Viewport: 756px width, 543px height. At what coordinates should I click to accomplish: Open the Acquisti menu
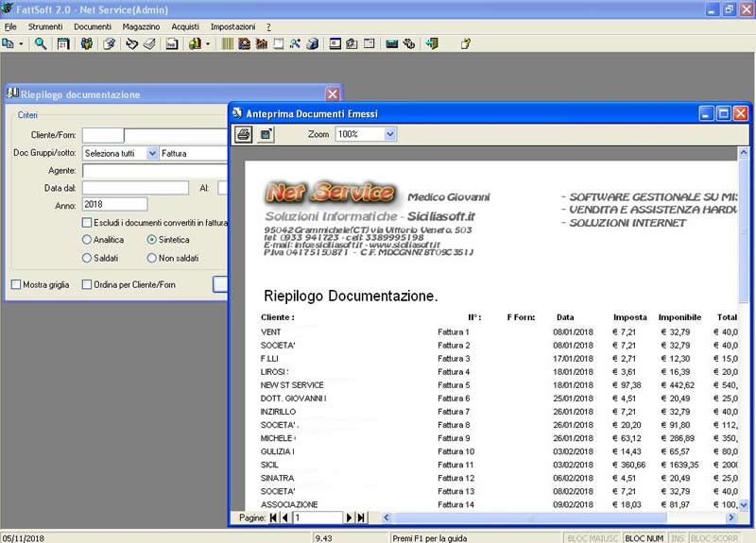click(x=185, y=27)
